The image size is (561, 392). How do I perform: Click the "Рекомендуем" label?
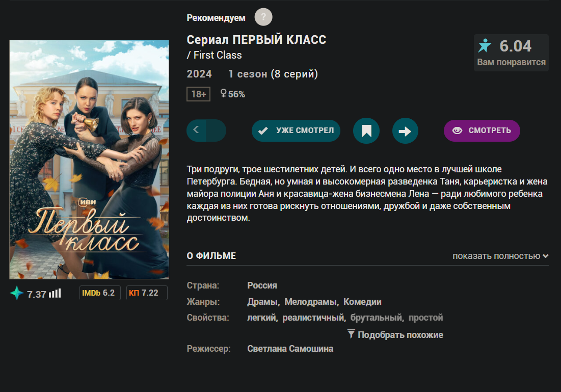(x=216, y=18)
